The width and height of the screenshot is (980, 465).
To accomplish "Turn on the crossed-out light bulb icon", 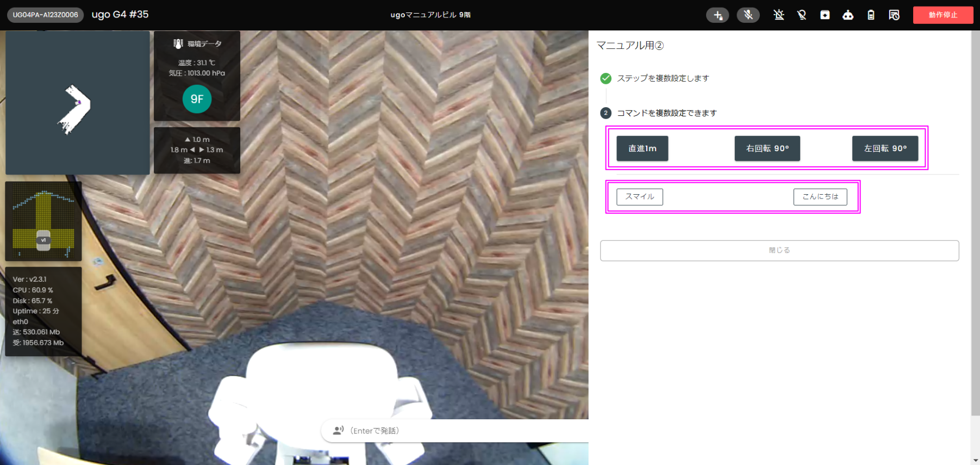I will tap(801, 15).
